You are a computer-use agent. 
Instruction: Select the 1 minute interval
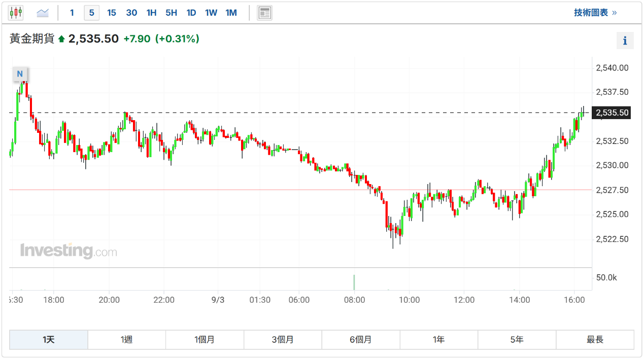click(x=72, y=13)
